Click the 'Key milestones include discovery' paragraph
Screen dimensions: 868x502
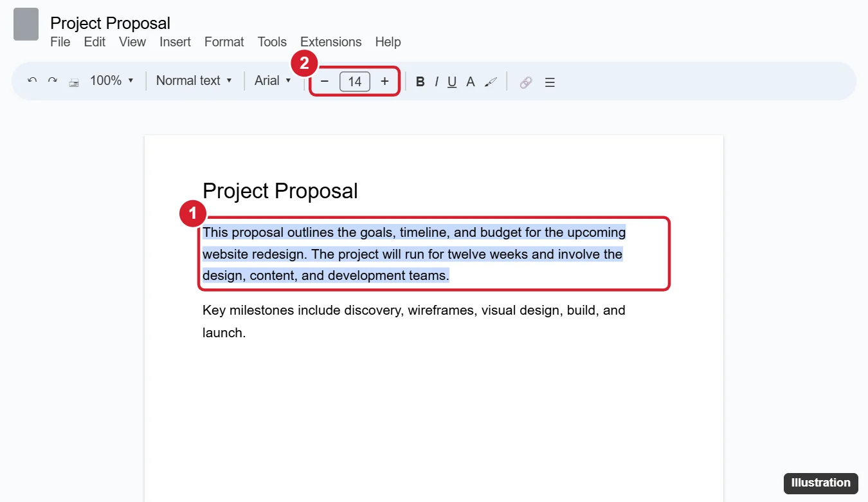coord(414,321)
